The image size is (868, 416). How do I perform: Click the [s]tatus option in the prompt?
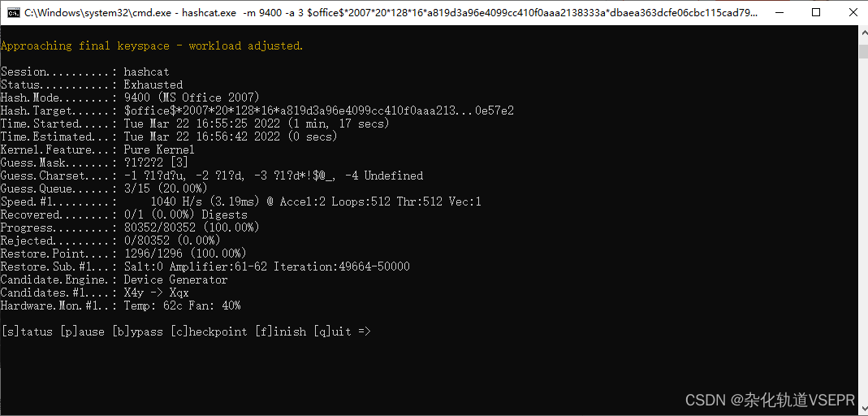27,331
